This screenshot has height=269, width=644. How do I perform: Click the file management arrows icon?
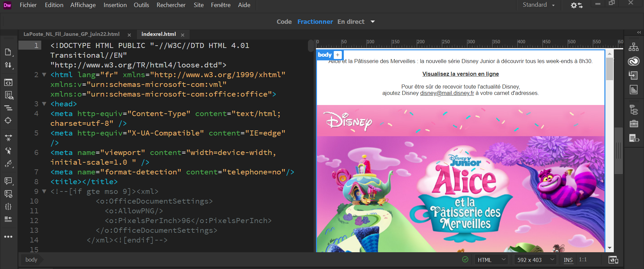pyautogui.click(x=8, y=65)
